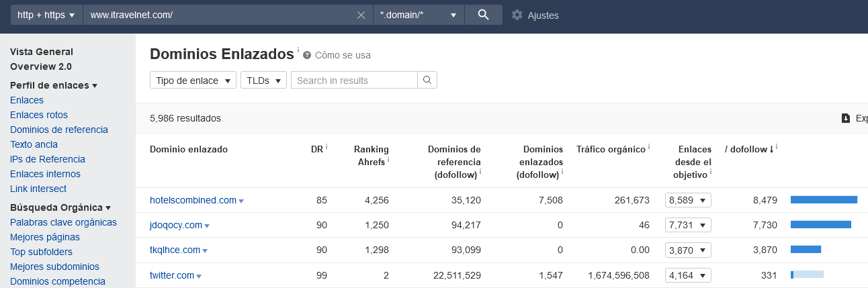Image resolution: width=868 pixels, height=288 pixels.
Task: Open Ajustes gear settings
Action: (x=517, y=15)
